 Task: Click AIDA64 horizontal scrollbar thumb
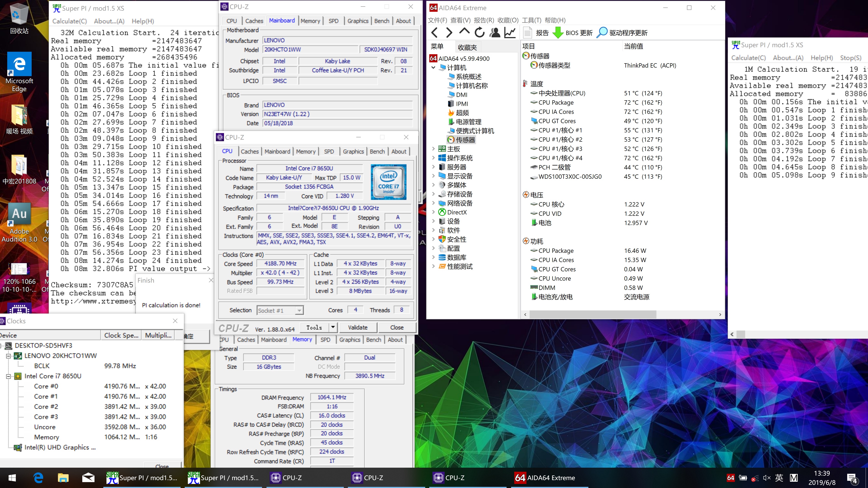click(x=592, y=314)
